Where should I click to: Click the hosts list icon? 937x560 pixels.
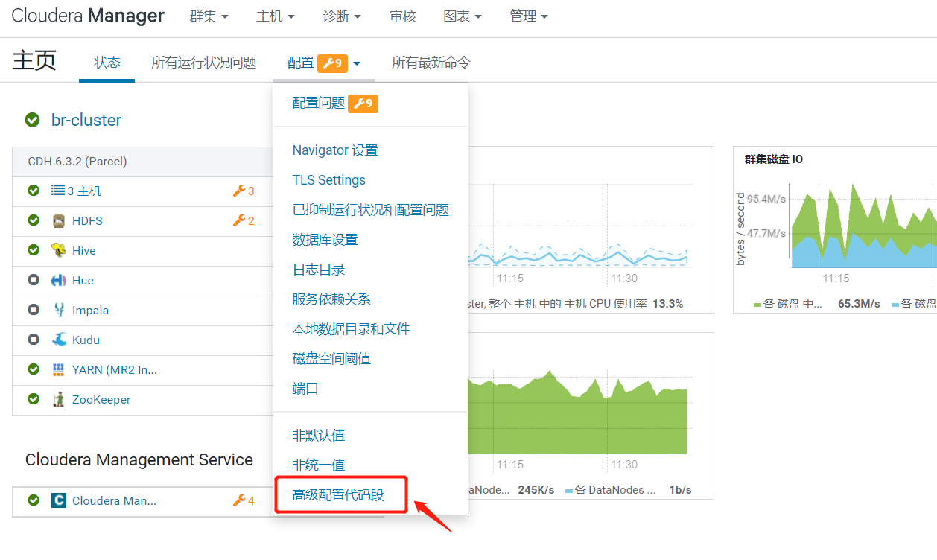pos(58,191)
